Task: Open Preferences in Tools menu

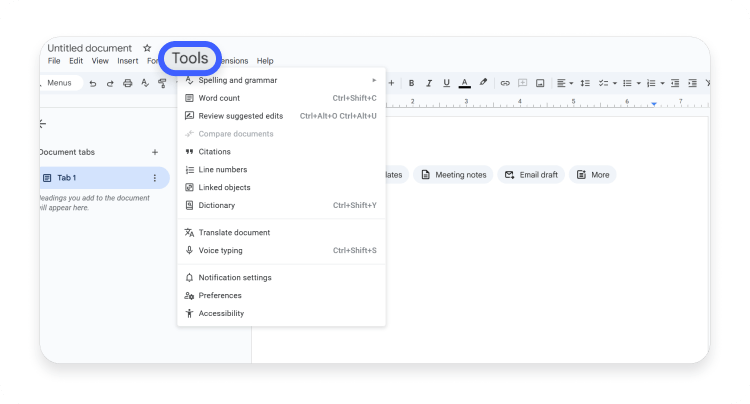Action: tap(281, 295)
